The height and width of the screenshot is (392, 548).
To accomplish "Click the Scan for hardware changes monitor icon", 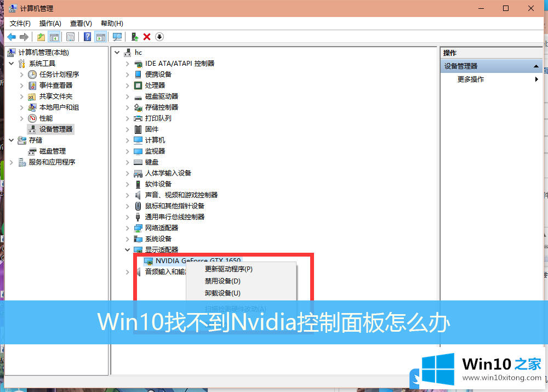I will click(x=117, y=37).
